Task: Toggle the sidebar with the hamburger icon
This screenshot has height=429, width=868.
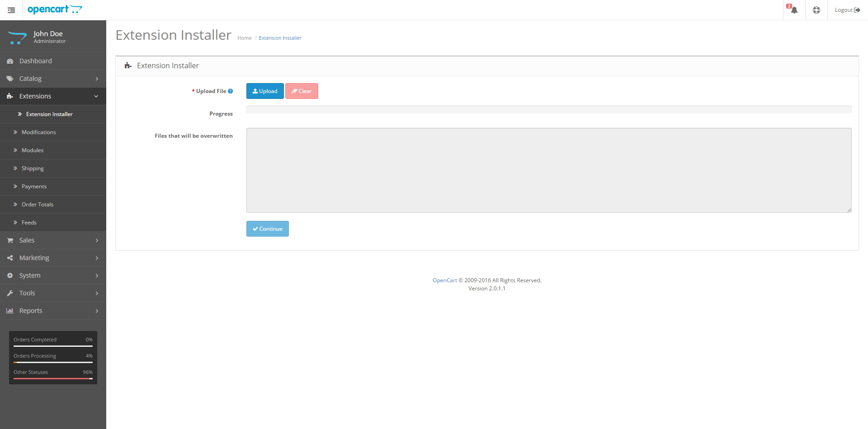Action: coord(11,9)
